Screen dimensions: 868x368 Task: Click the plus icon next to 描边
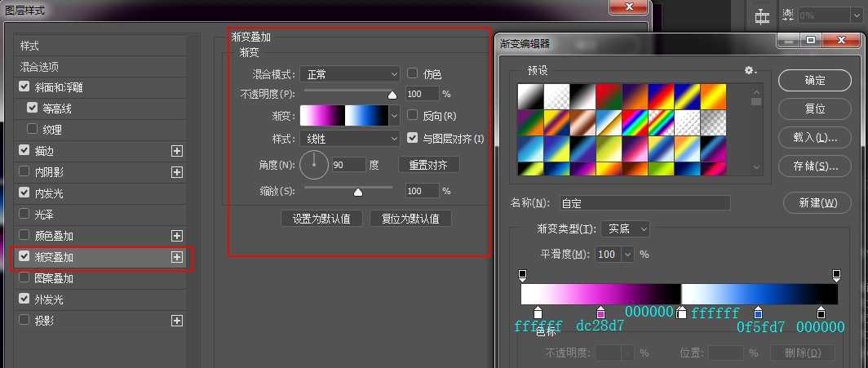[x=176, y=151]
